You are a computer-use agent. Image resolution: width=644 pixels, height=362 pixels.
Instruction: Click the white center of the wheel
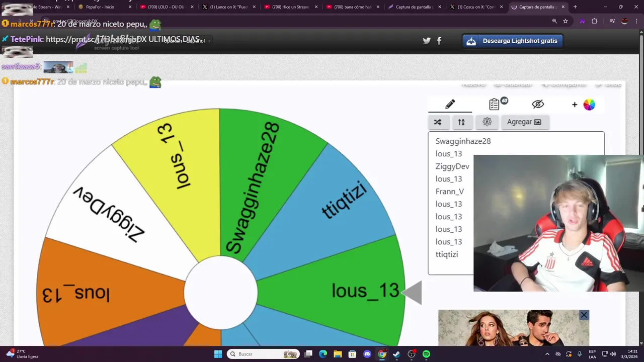point(220,293)
